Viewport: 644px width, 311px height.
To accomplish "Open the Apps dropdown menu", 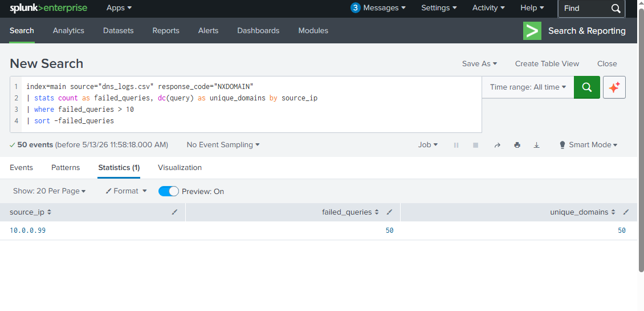I will coord(119,8).
